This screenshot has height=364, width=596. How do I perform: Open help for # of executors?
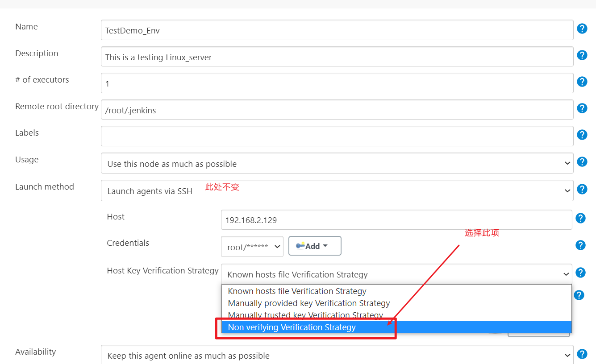point(582,82)
